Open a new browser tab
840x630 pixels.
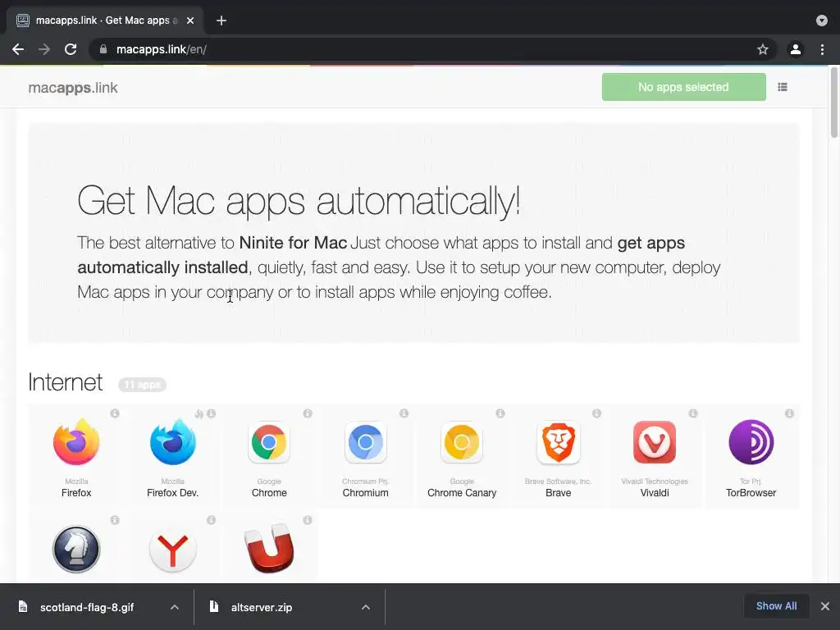click(221, 21)
